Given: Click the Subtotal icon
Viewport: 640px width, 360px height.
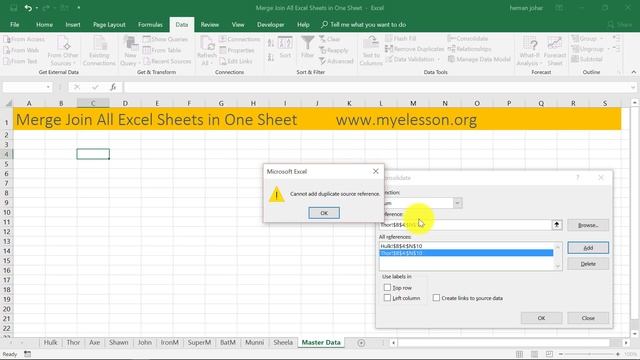Looking at the screenshot, I should [575, 59].
